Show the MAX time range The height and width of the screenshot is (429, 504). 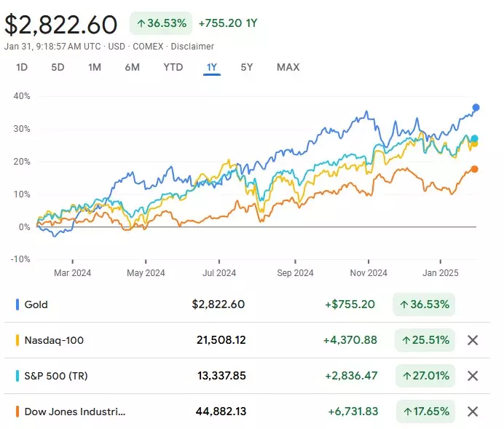pyautogui.click(x=288, y=68)
